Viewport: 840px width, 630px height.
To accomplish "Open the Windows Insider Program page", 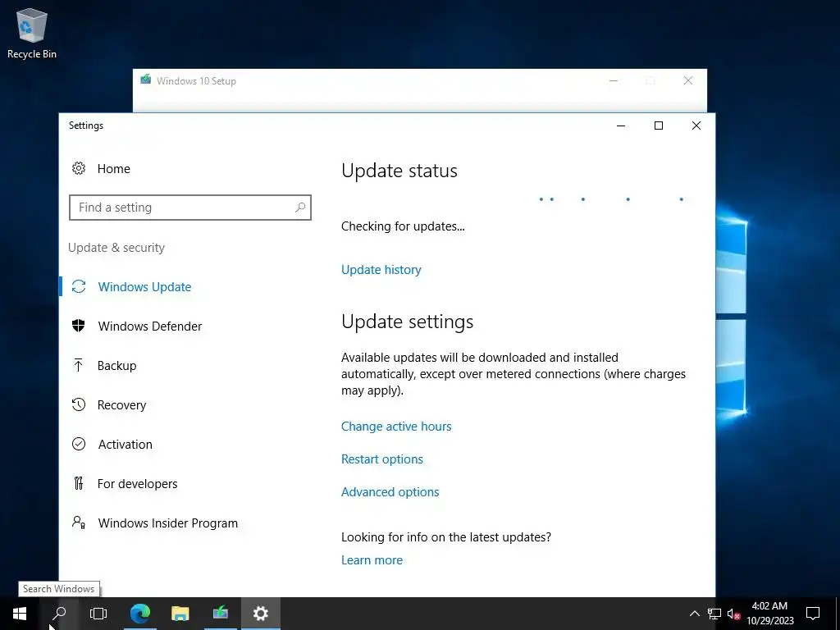I will coord(167,523).
